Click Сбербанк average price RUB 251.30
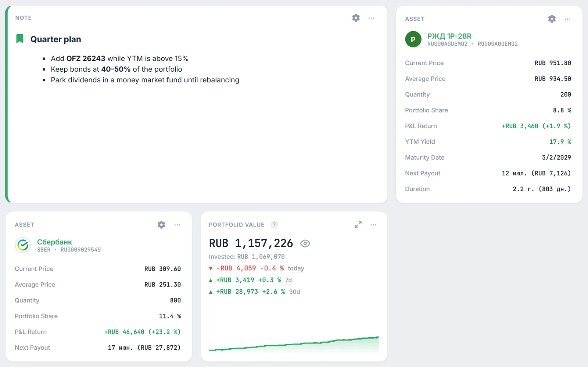 click(162, 285)
